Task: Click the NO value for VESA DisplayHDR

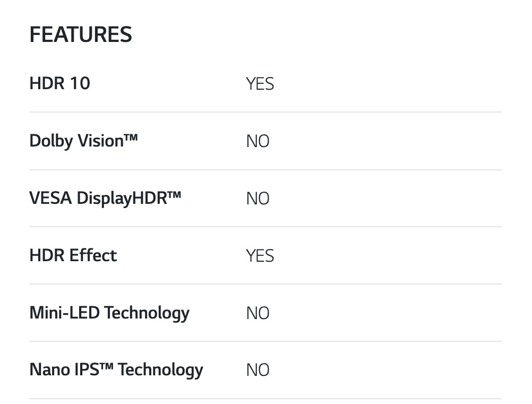Action: [258, 199]
